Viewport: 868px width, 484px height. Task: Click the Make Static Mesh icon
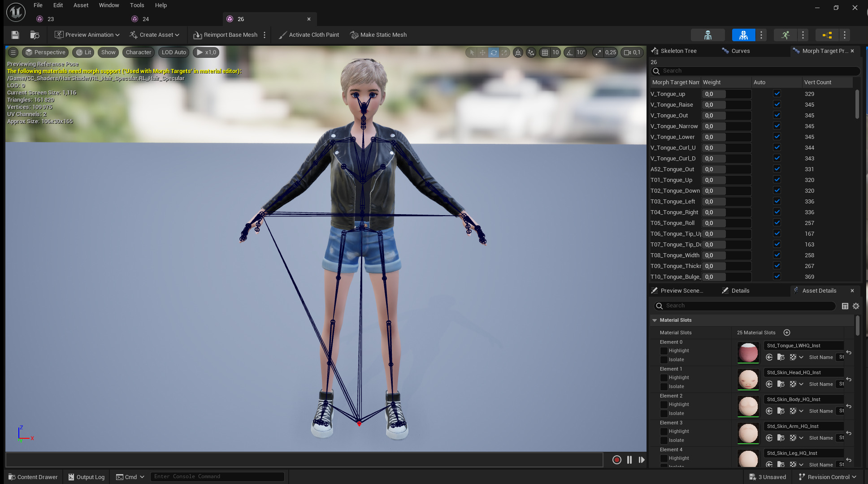(x=354, y=35)
